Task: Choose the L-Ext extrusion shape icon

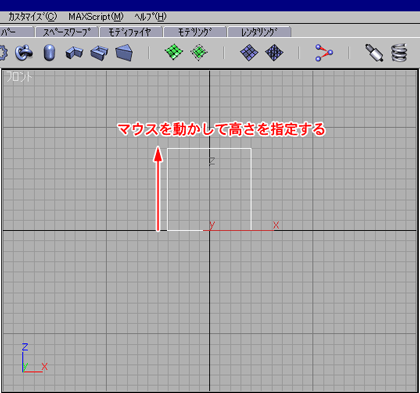Action: tap(74, 53)
